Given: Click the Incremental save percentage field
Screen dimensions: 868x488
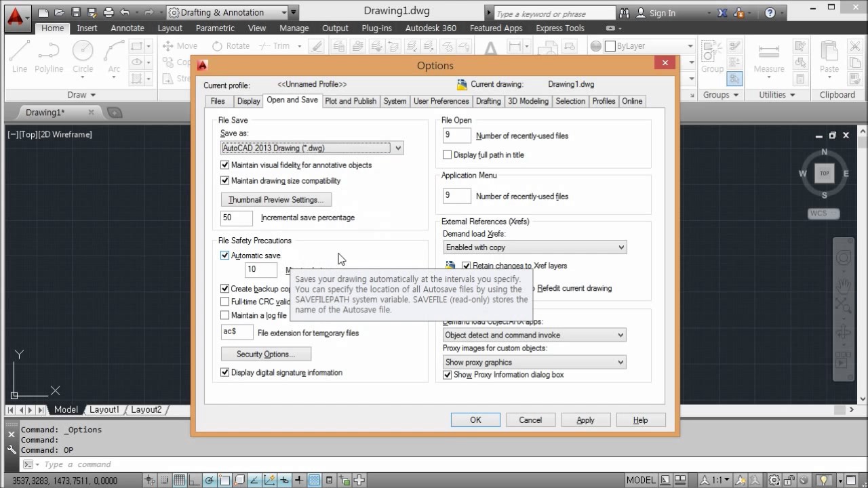Looking at the screenshot, I should pos(237,218).
